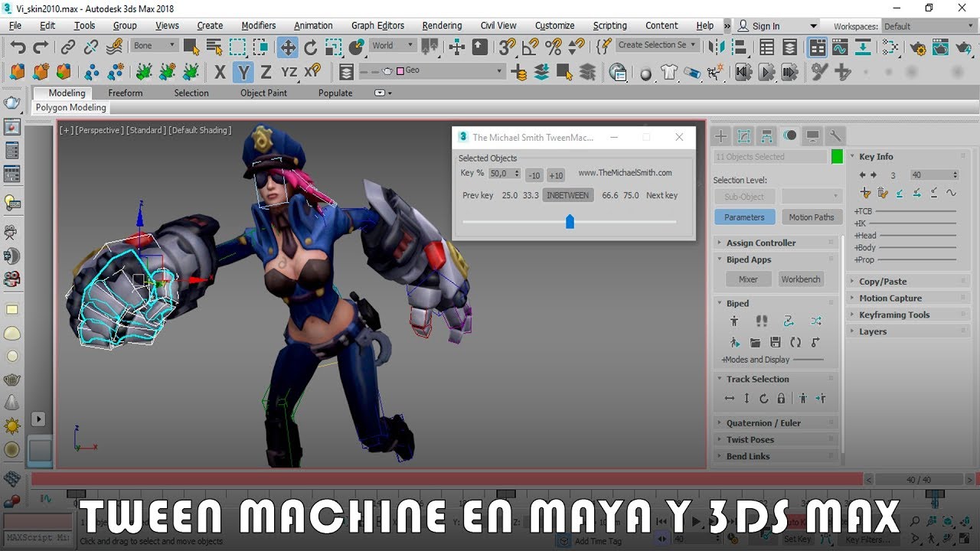
Task: Open the Layer Explorer icon
Action: click(x=789, y=47)
